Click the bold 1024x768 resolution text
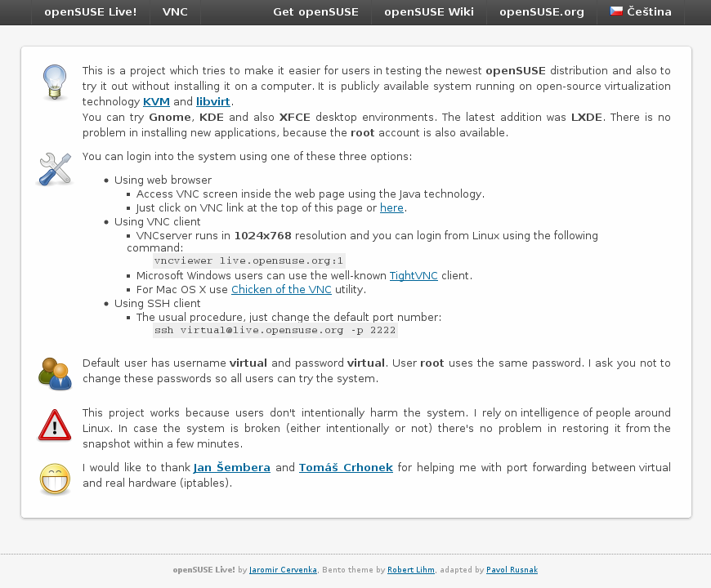711x588 pixels. click(x=262, y=236)
